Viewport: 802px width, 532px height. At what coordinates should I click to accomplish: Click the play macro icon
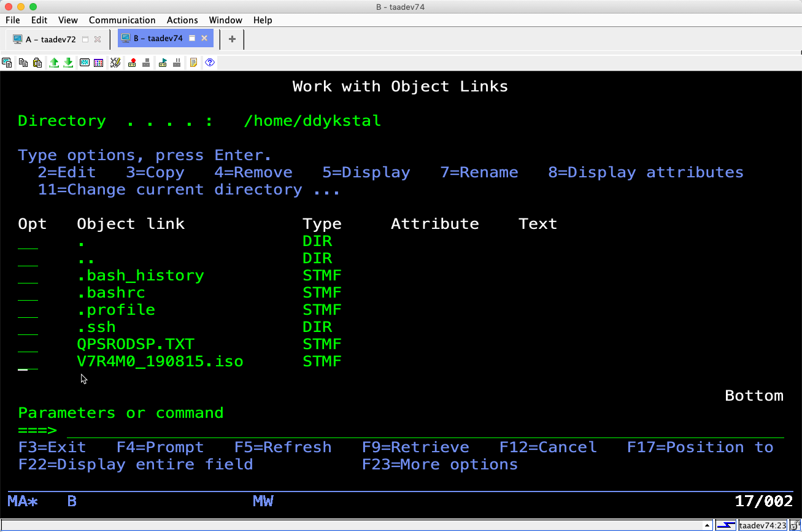click(x=163, y=63)
